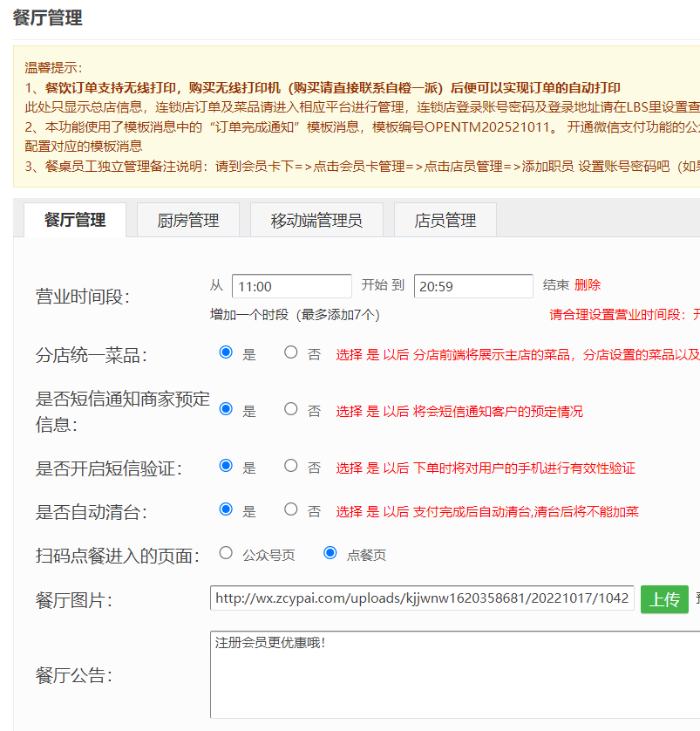Choose 点餐页 as scan-order landing page
Image resolution: width=700 pixels, height=731 pixels.
click(330, 553)
